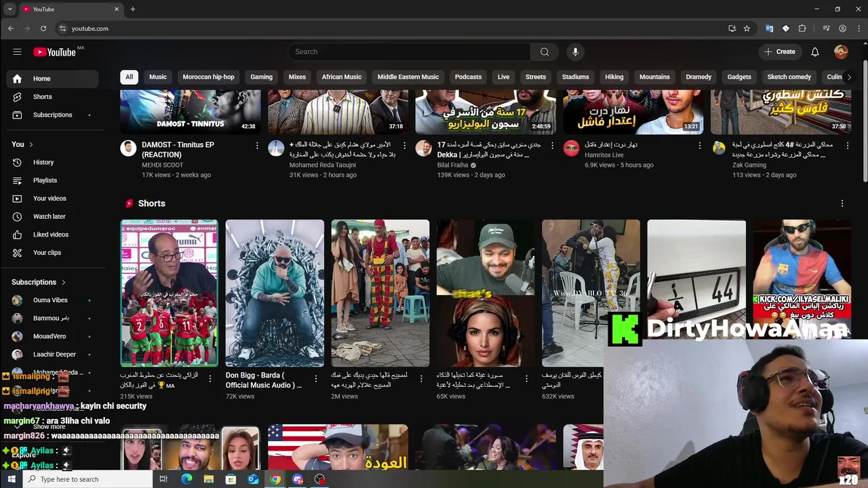Select the Stadiums filter chip
868x488 pixels.
575,77
